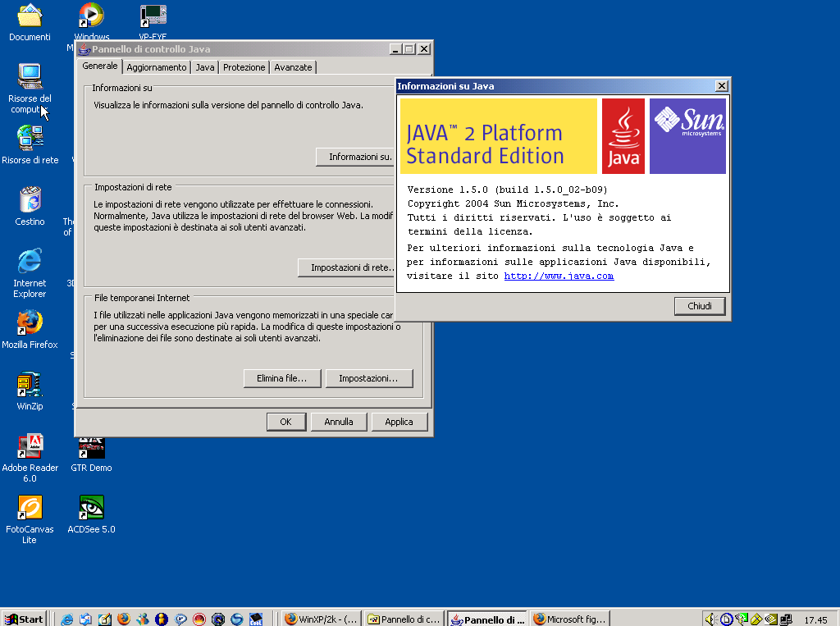The width and height of the screenshot is (840, 626).
Task: Click the Sun Microsystems logo image
Action: tap(687, 136)
